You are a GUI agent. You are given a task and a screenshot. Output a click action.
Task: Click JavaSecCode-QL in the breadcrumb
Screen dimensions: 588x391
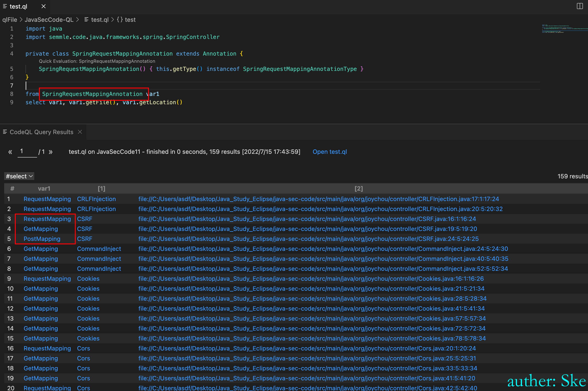click(49, 20)
